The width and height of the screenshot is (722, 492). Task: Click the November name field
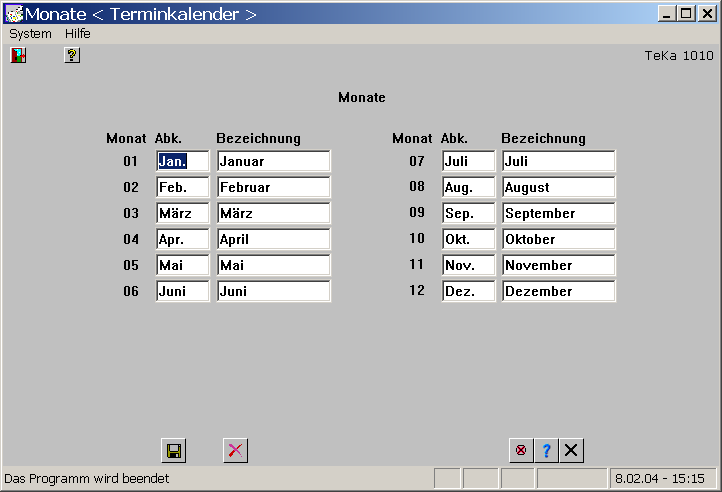click(x=558, y=265)
